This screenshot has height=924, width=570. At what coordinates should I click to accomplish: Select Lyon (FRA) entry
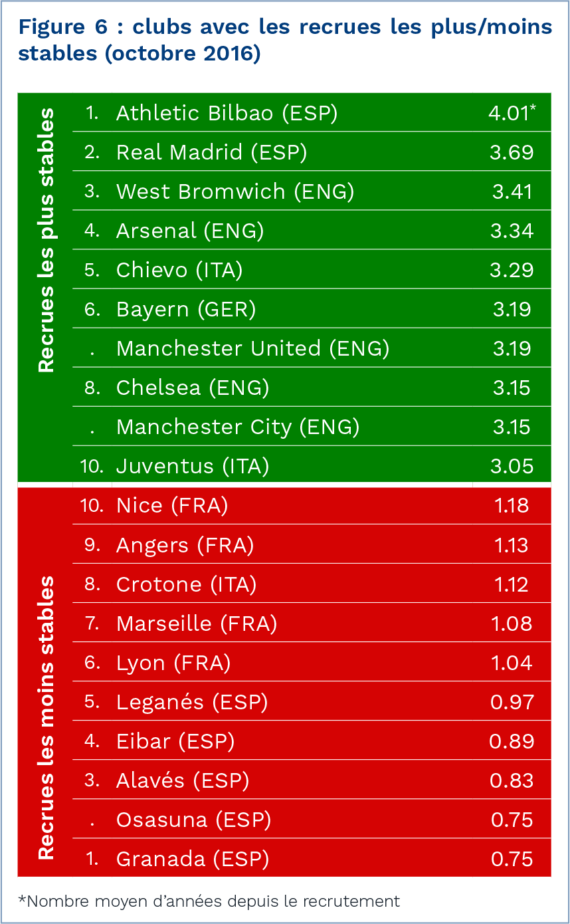[173, 663]
